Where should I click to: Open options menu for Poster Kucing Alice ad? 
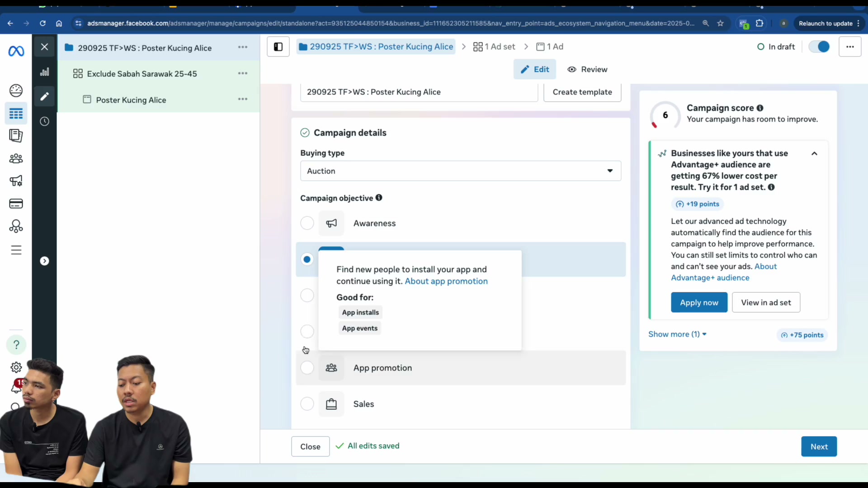click(x=243, y=99)
